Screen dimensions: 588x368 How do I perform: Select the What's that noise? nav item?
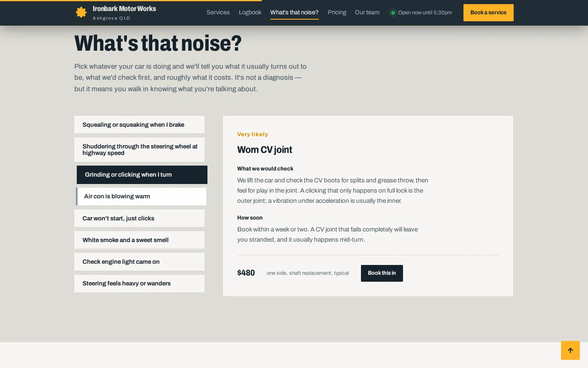point(294,12)
